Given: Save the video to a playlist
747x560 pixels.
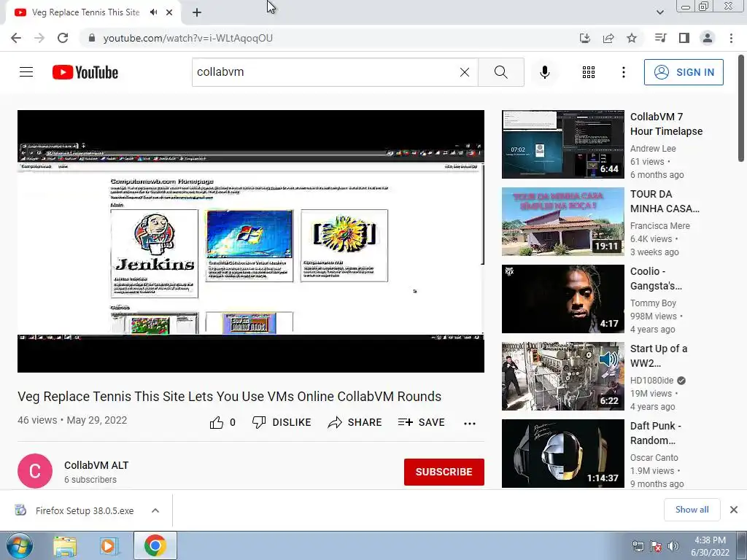Looking at the screenshot, I should [x=422, y=422].
